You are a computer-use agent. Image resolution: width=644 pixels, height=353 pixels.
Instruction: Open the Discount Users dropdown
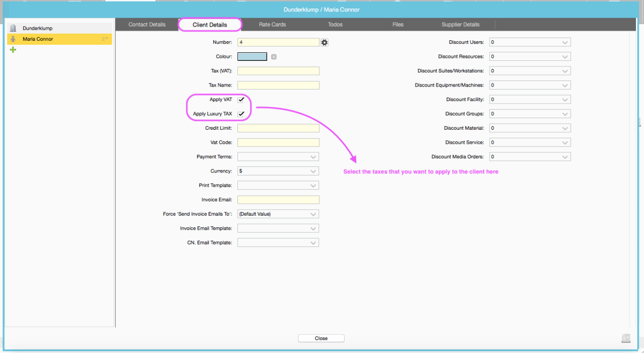530,43
